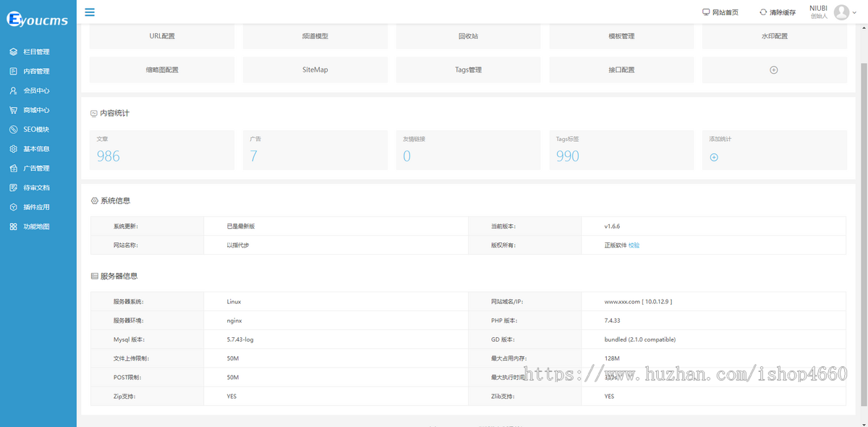868x427 pixels.
Task: Click the Linux server system value
Action: click(234, 302)
